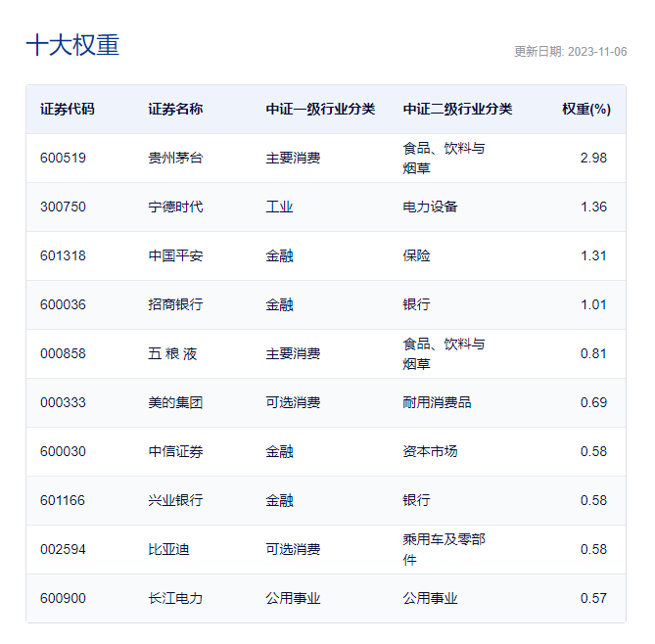Screen dimensions: 655x644
Task: Click weight value 0.69
Action: (593, 402)
